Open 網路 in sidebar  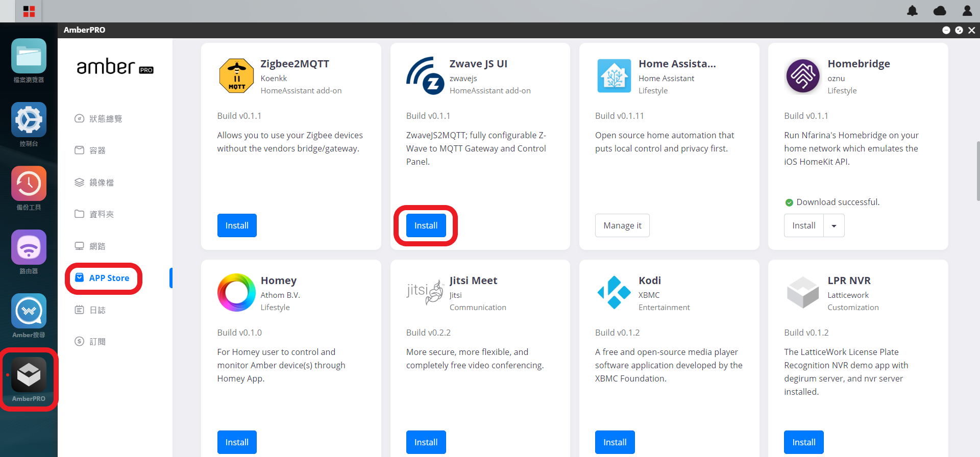(90, 246)
